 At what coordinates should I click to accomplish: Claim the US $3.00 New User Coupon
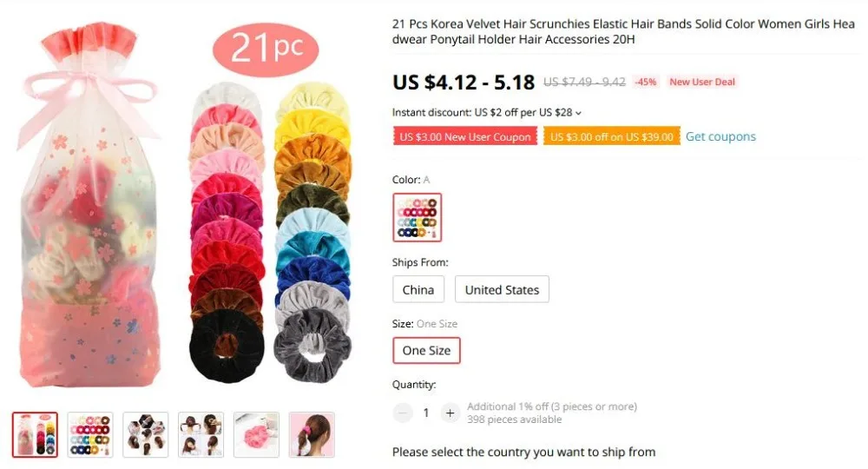pos(465,136)
